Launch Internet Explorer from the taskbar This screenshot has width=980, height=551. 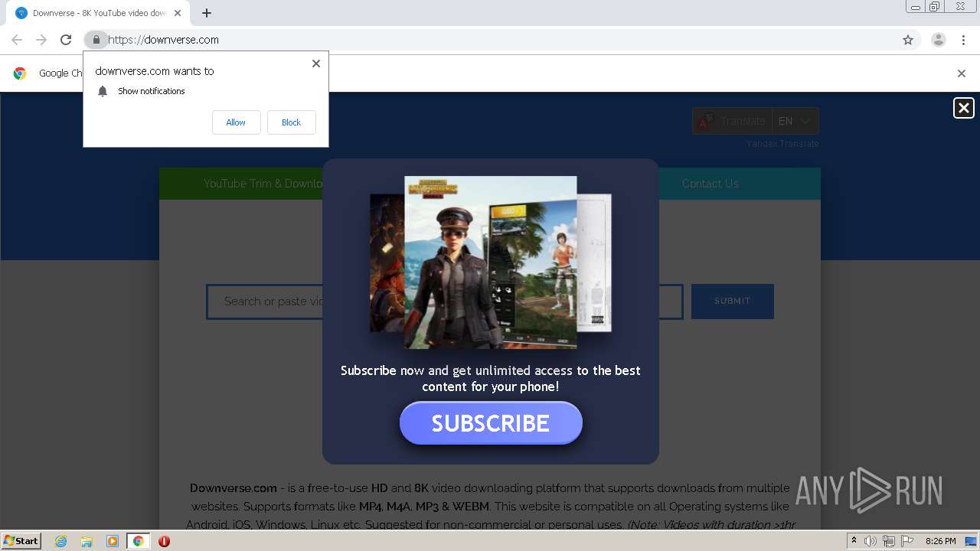(x=61, y=541)
